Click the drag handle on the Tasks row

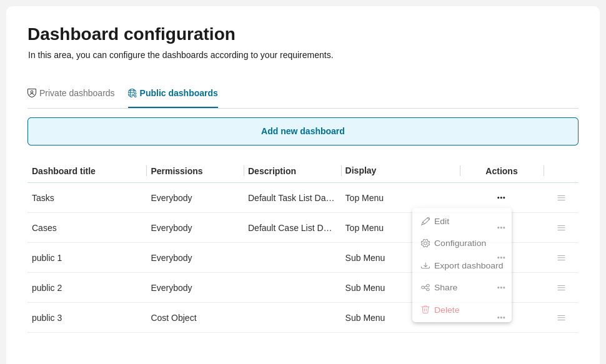[x=561, y=198]
